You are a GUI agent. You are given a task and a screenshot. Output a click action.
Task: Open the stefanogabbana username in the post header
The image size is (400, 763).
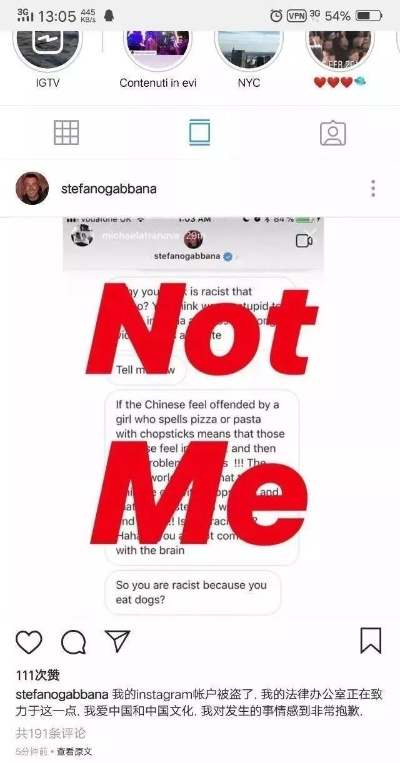point(109,189)
